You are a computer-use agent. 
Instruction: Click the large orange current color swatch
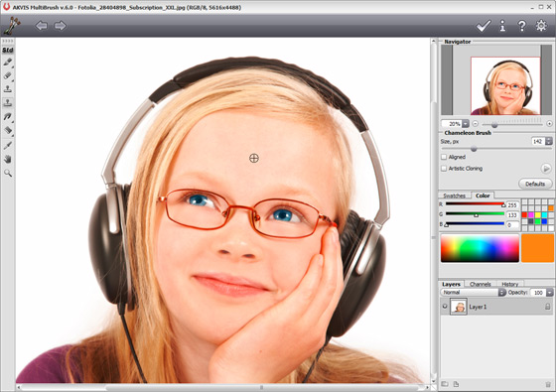[x=537, y=248]
